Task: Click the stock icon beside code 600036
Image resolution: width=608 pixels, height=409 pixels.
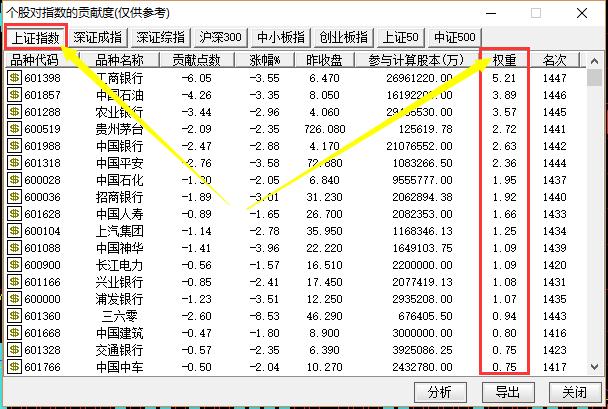Action: coord(14,197)
